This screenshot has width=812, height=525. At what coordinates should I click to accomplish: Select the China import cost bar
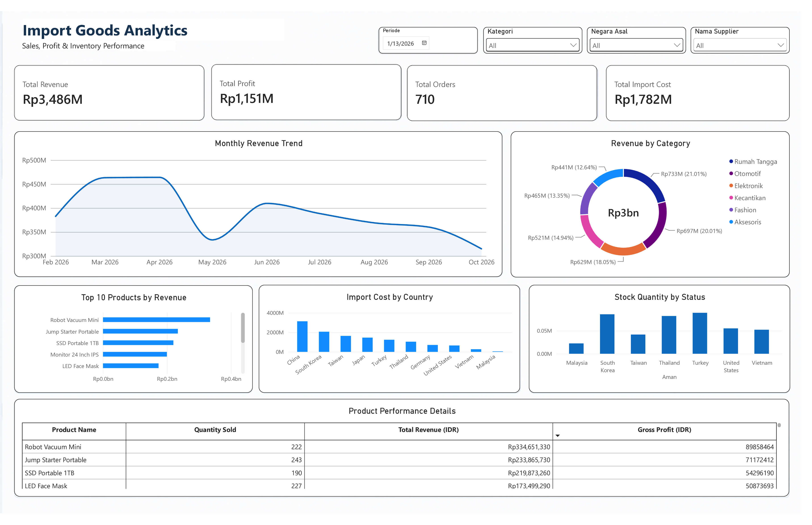pyautogui.click(x=302, y=336)
